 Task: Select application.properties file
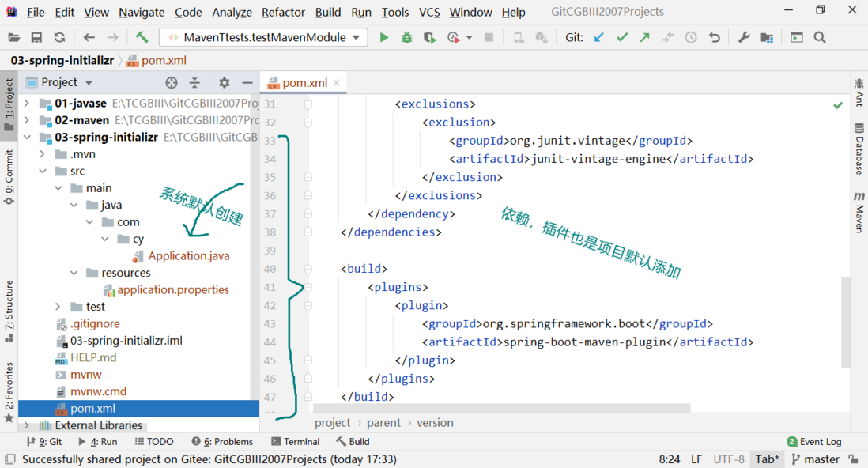click(x=172, y=289)
